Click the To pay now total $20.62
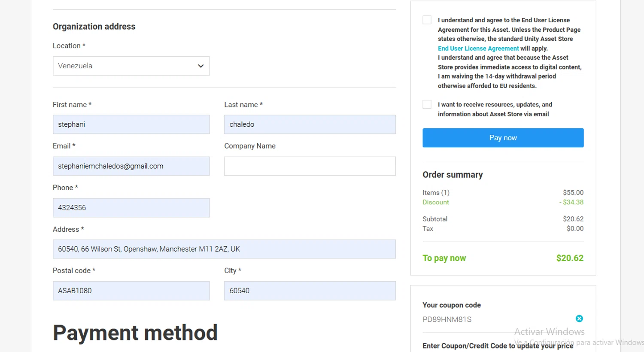 570,258
